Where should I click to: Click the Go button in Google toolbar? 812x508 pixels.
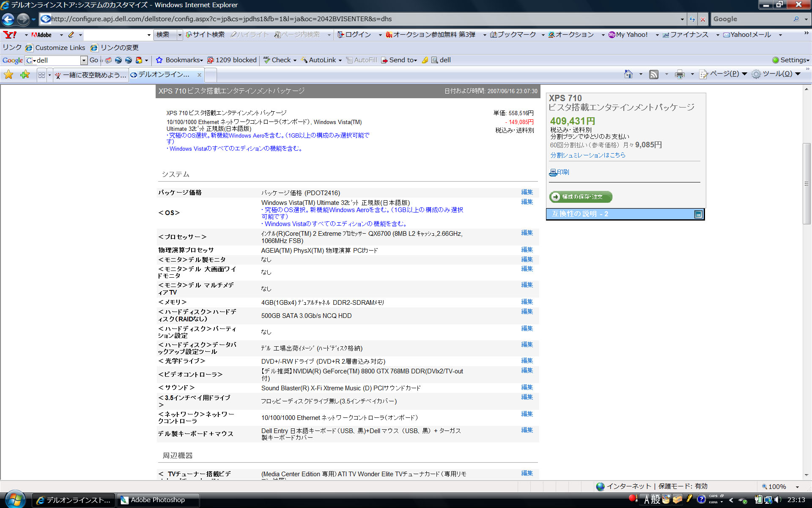[x=94, y=60]
